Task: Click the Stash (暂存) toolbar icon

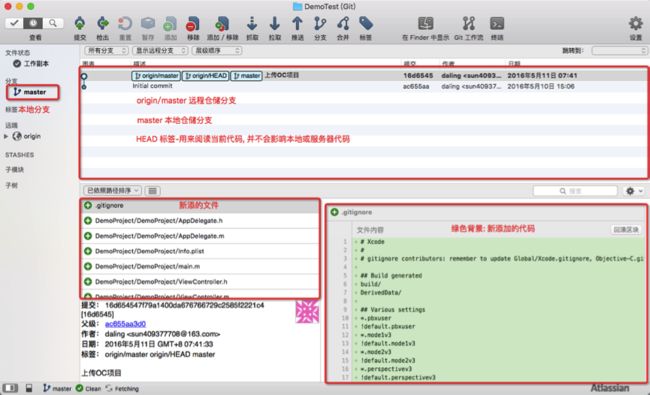Action: click(x=148, y=24)
